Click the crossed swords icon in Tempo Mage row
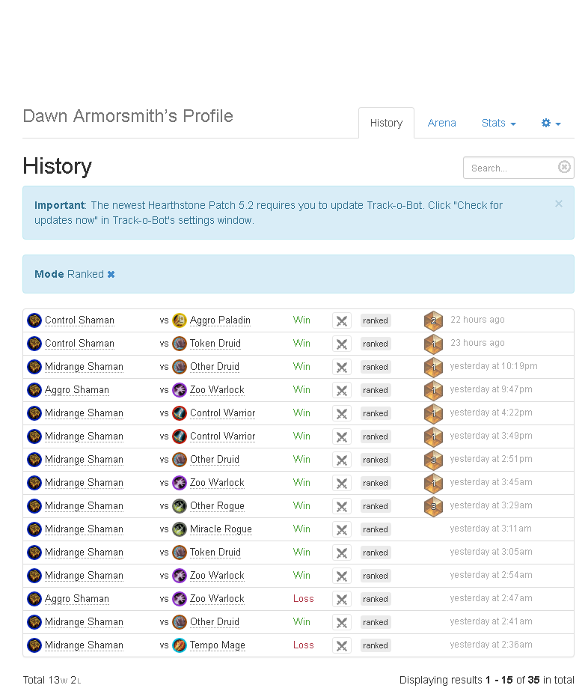The image size is (588, 700). click(x=342, y=645)
